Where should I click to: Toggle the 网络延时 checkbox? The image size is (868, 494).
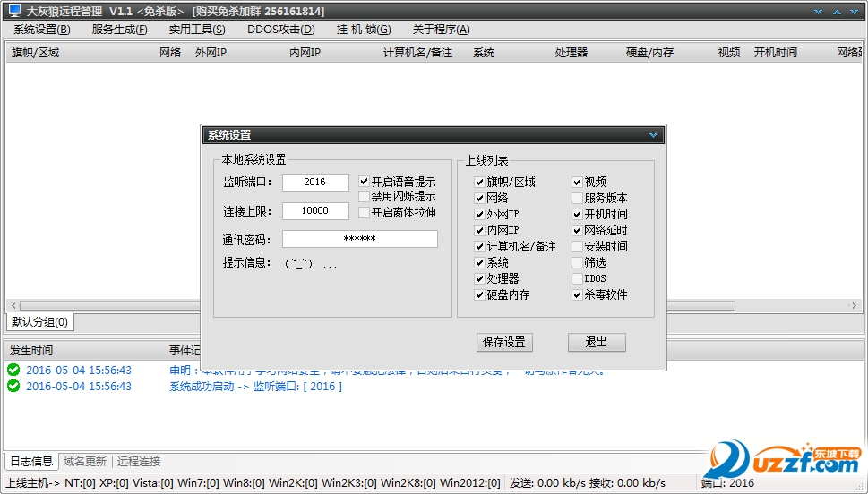[x=577, y=230]
